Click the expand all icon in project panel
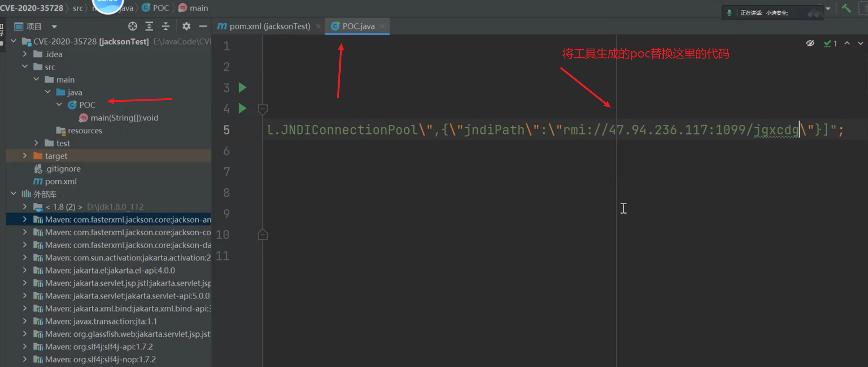 click(149, 26)
